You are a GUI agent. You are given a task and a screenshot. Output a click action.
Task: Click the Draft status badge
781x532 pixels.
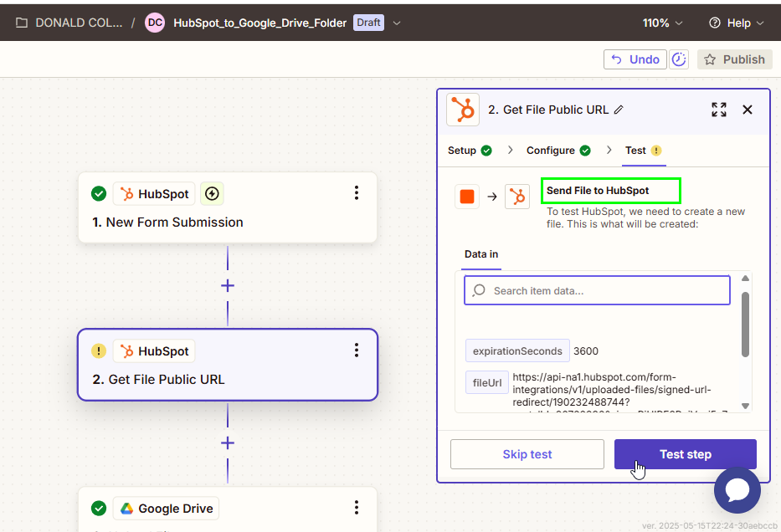pos(368,23)
